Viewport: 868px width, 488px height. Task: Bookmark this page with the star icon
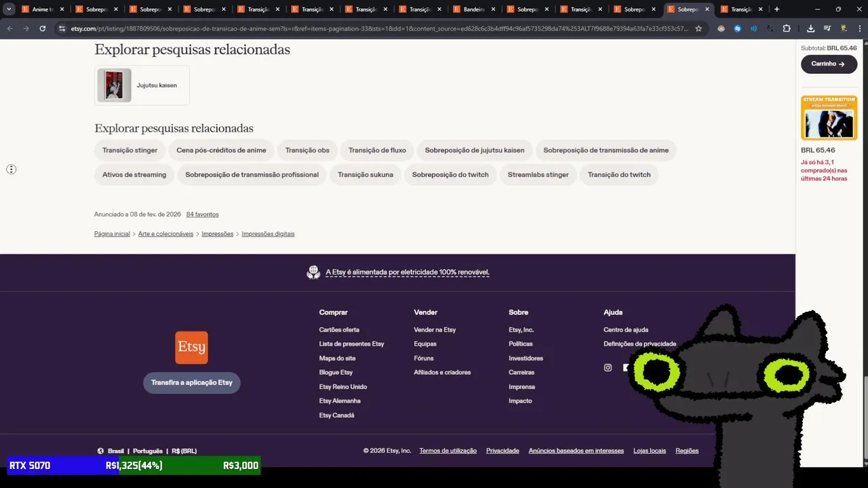698,28
